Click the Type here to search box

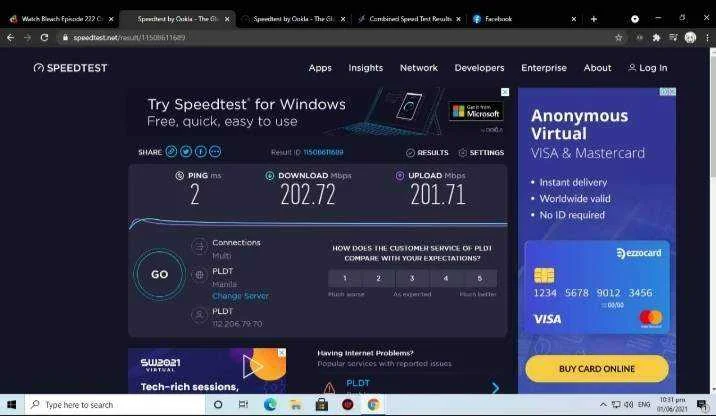coord(114,405)
